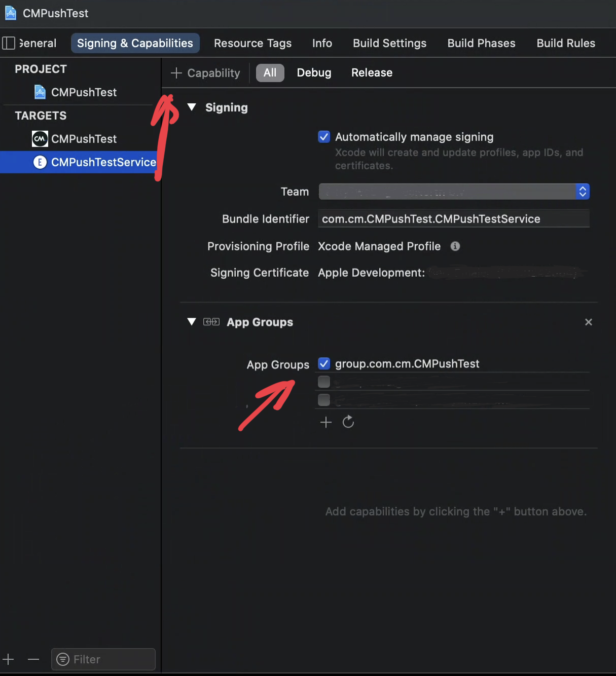Open the Info tab
This screenshot has height=676, width=616.
322,43
